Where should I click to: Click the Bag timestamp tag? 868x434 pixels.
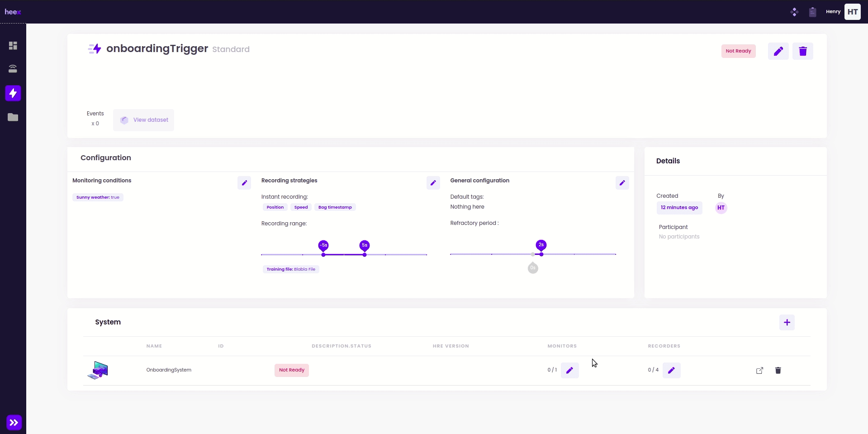point(335,207)
